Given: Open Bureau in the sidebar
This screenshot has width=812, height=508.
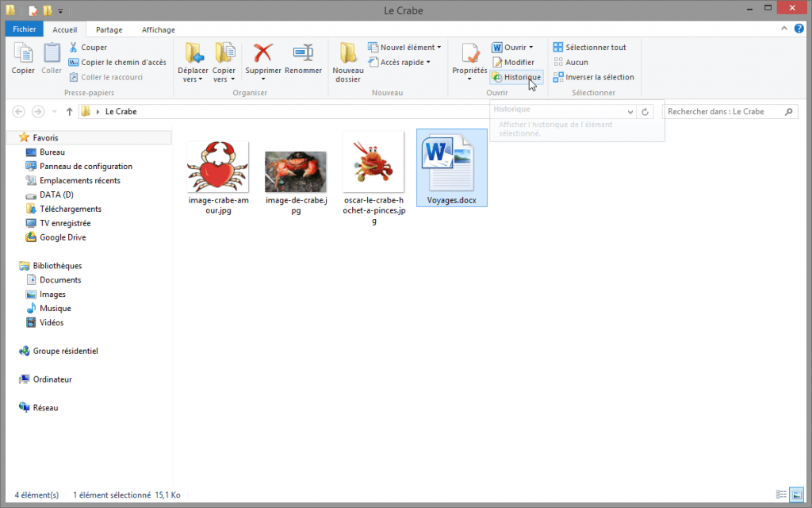Looking at the screenshot, I should 52,152.
